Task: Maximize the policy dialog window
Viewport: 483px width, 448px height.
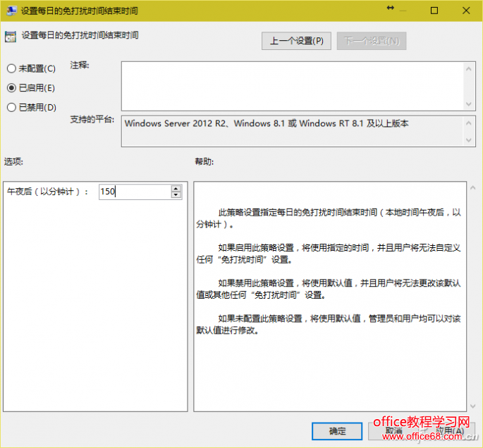Action: click(434, 11)
